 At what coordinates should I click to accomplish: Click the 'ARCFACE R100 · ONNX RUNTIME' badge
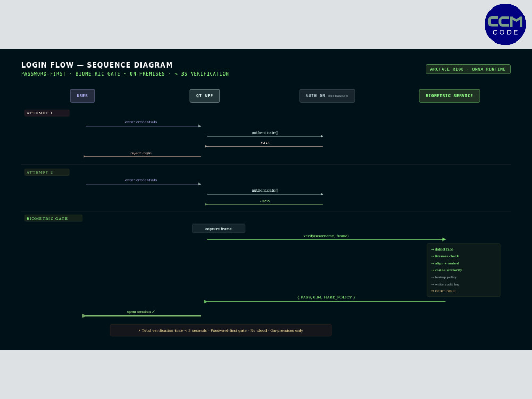pos(468,69)
